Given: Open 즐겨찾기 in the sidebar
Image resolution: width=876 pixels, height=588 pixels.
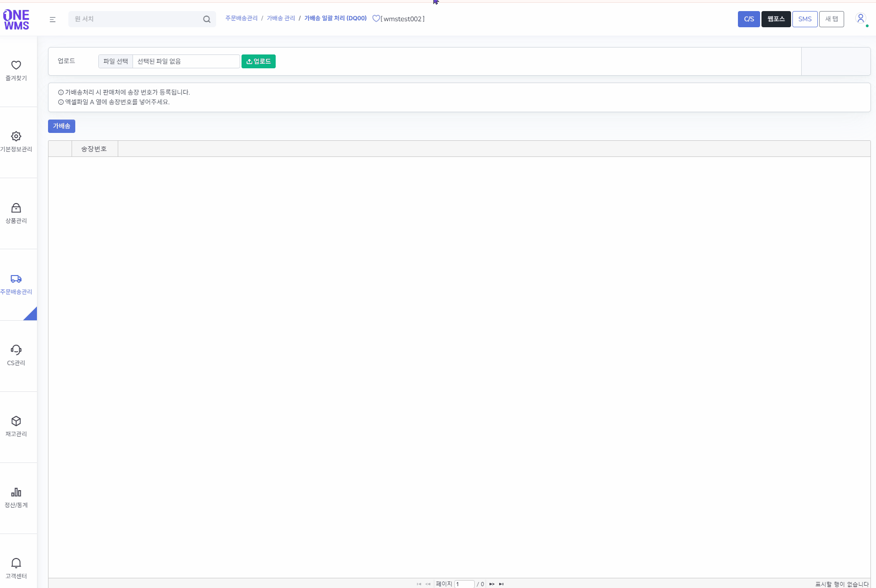Looking at the screenshot, I should pyautogui.click(x=16, y=71).
